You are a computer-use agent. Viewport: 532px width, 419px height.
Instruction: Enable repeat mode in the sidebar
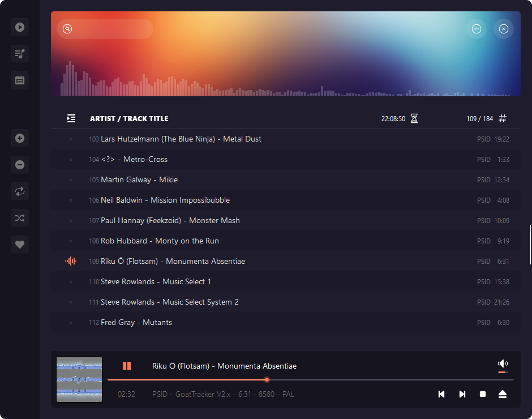(19, 191)
